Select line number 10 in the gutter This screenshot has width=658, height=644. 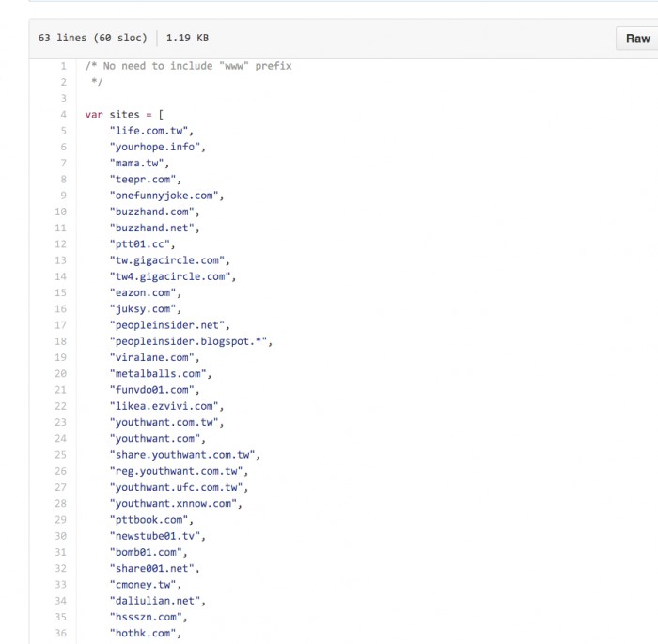click(60, 212)
